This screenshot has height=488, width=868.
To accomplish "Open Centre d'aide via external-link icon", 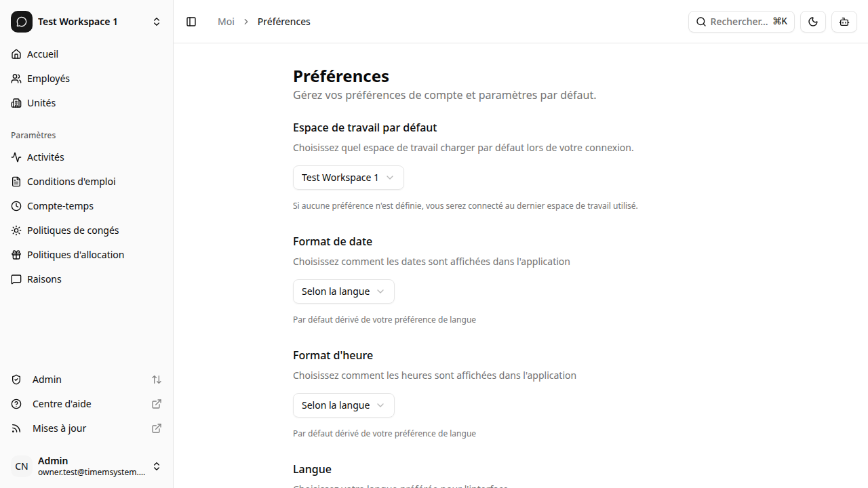I will (x=156, y=403).
